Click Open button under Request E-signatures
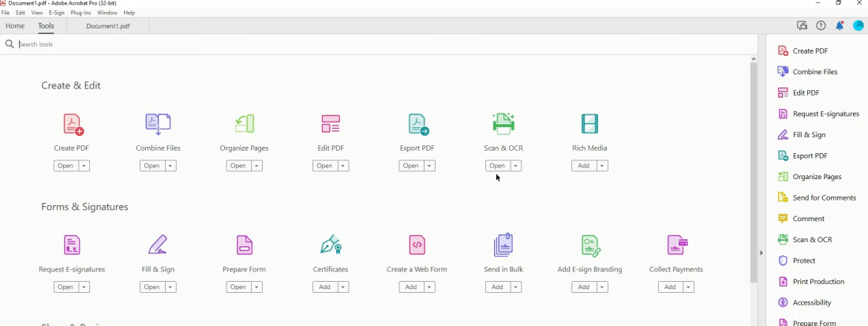The width and height of the screenshot is (868, 326). pos(65,287)
